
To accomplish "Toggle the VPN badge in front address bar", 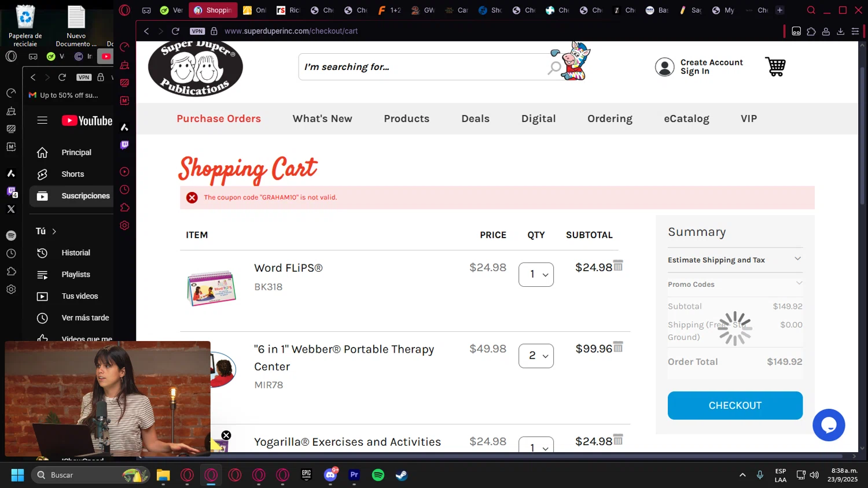I will [x=197, y=31].
